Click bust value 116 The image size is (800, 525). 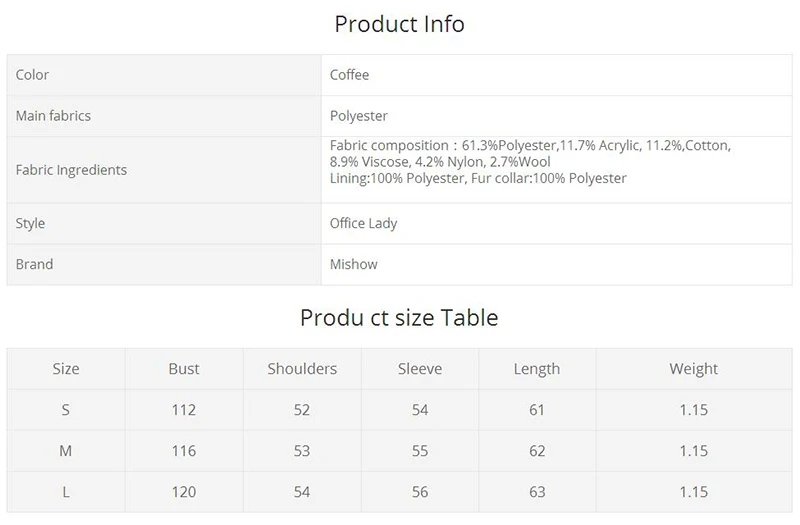(x=184, y=451)
